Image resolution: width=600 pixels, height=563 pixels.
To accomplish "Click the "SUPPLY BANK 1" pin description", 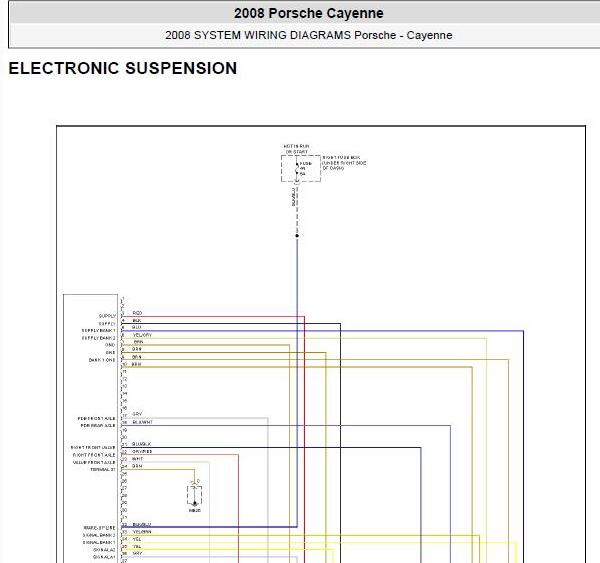I will pos(98,331).
